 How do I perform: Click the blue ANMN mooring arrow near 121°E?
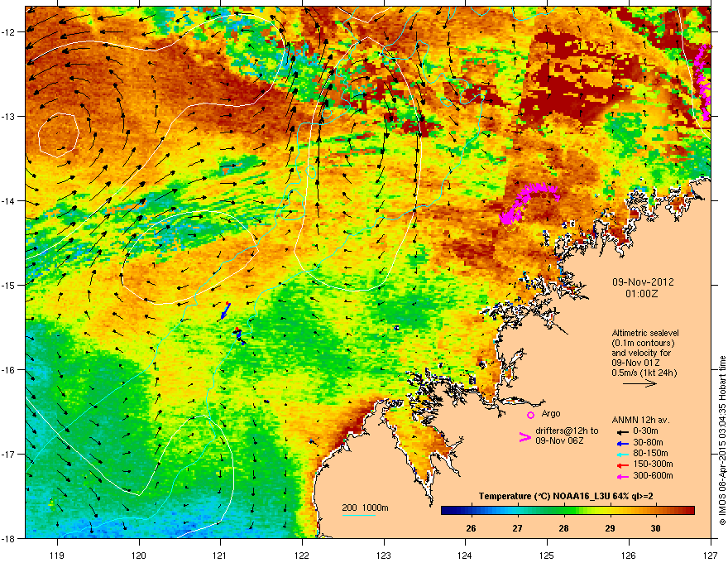[225, 311]
